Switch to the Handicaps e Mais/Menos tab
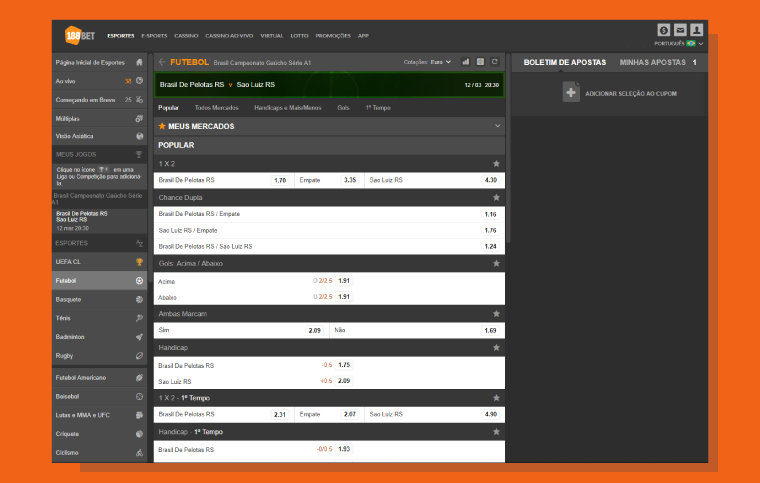This screenshot has height=483, width=760. 288,108
